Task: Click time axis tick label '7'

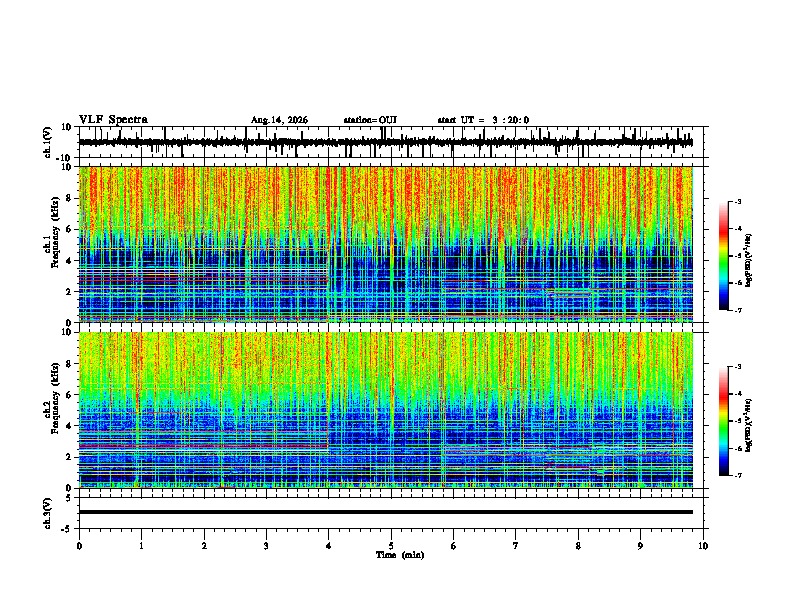Action: pos(516,546)
